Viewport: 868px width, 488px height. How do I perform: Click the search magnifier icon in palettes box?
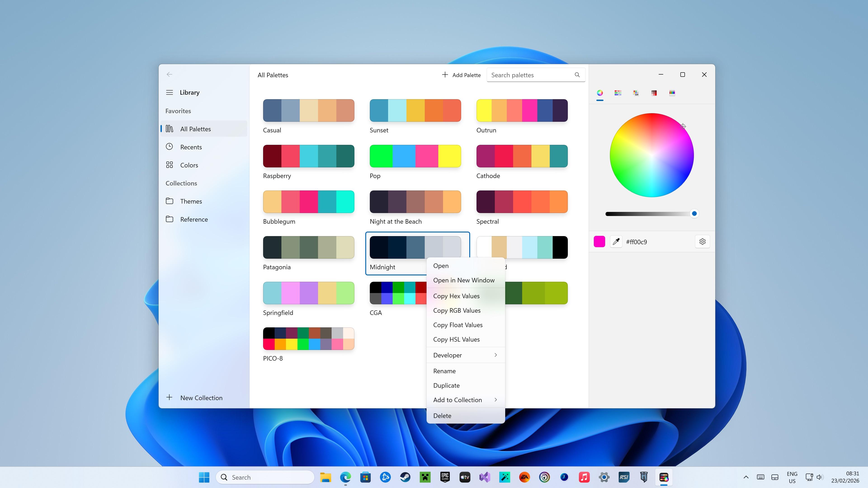click(x=577, y=75)
